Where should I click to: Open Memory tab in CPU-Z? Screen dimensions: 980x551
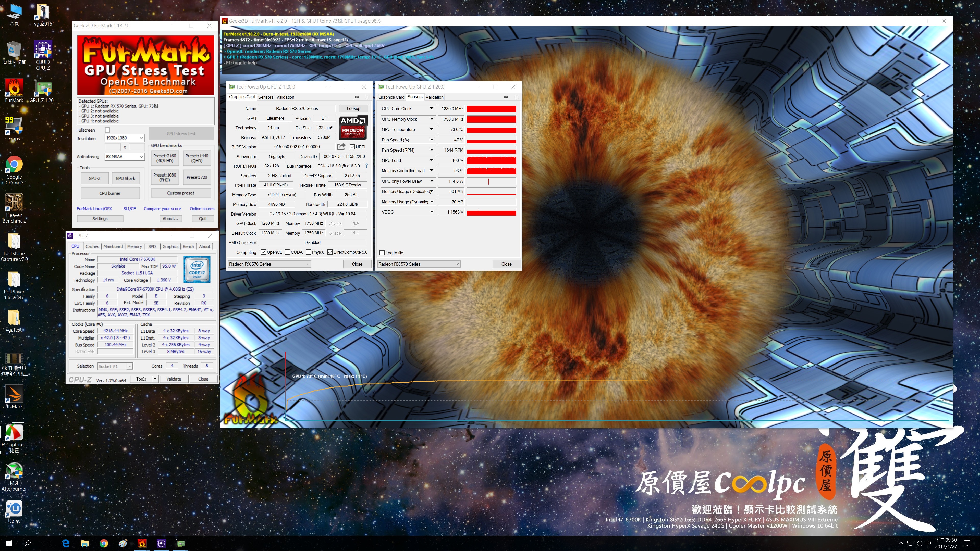click(134, 246)
